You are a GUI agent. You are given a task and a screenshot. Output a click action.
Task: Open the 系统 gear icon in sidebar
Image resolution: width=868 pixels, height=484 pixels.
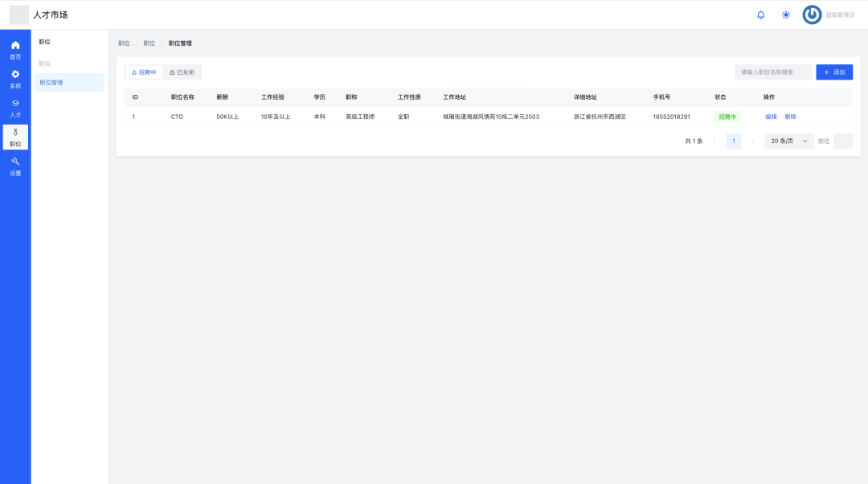tap(15, 79)
